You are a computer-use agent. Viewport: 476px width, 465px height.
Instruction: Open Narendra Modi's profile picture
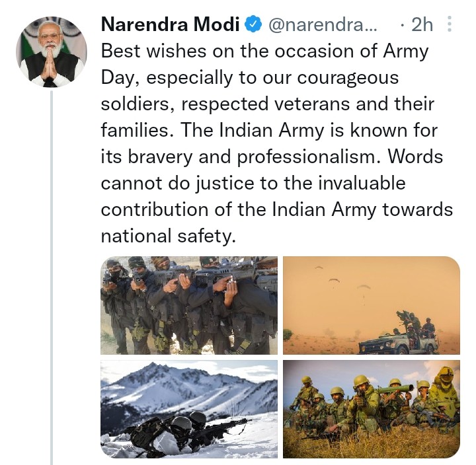tap(51, 52)
